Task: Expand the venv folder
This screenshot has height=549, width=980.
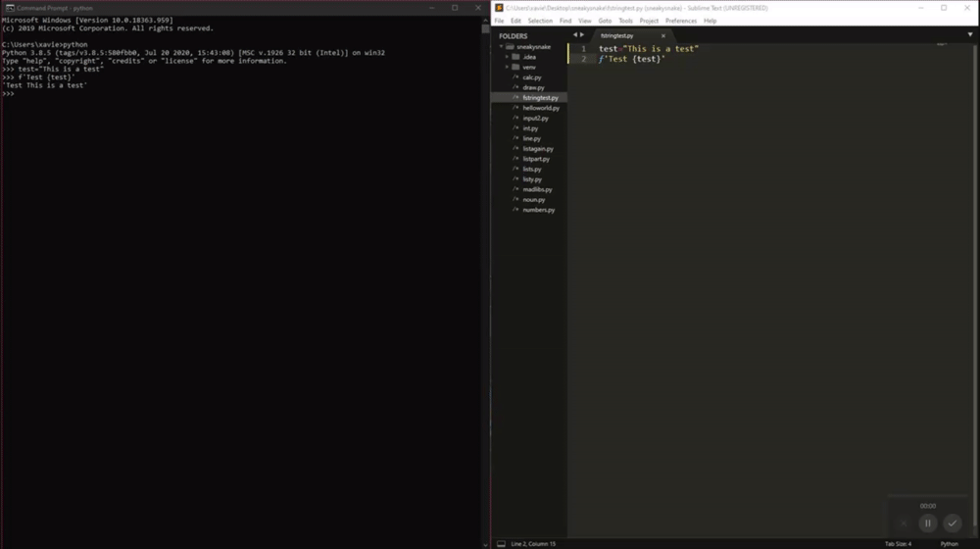Action: (507, 67)
